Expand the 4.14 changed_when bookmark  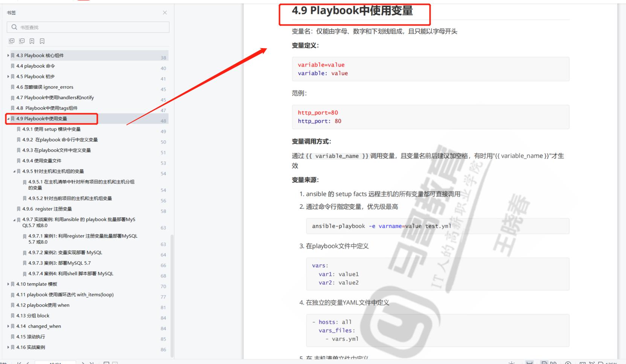tap(8, 326)
